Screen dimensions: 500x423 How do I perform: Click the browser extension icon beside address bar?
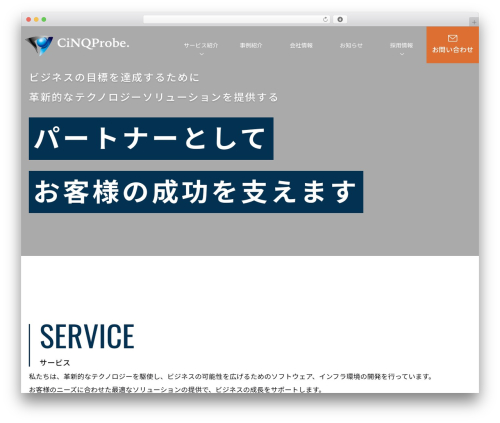340,19
